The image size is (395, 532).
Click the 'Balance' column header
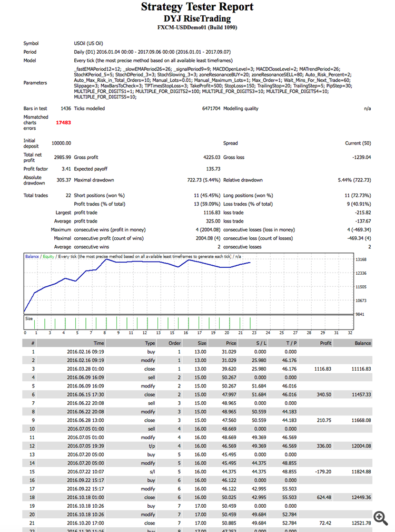coord(363,343)
